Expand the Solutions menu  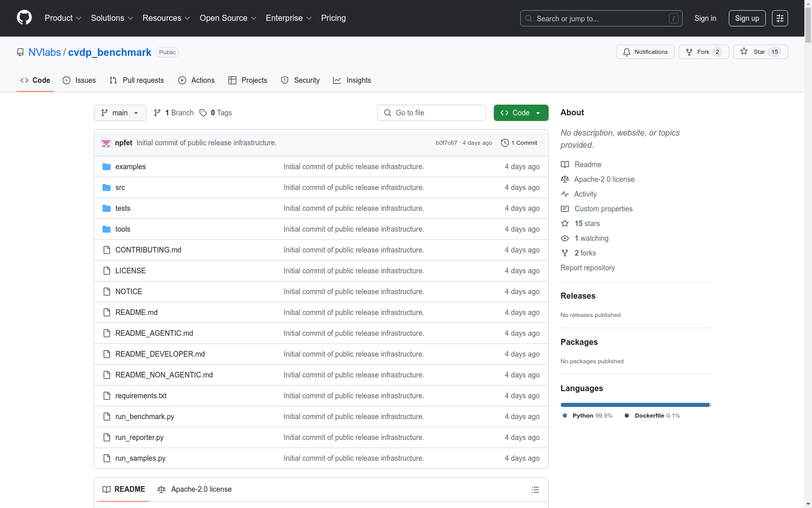(112, 18)
